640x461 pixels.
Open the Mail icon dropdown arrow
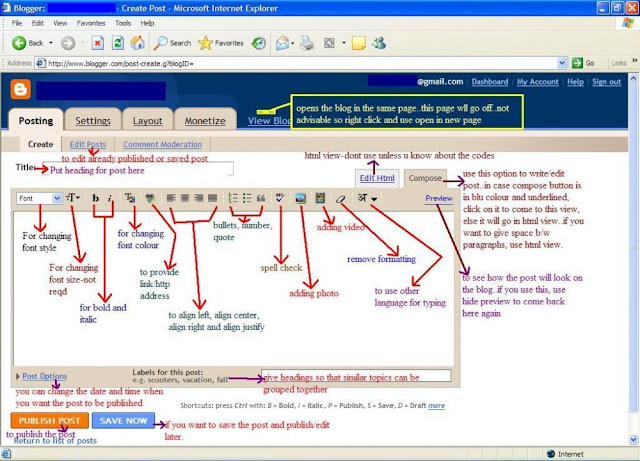pyautogui.click(x=293, y=43)
